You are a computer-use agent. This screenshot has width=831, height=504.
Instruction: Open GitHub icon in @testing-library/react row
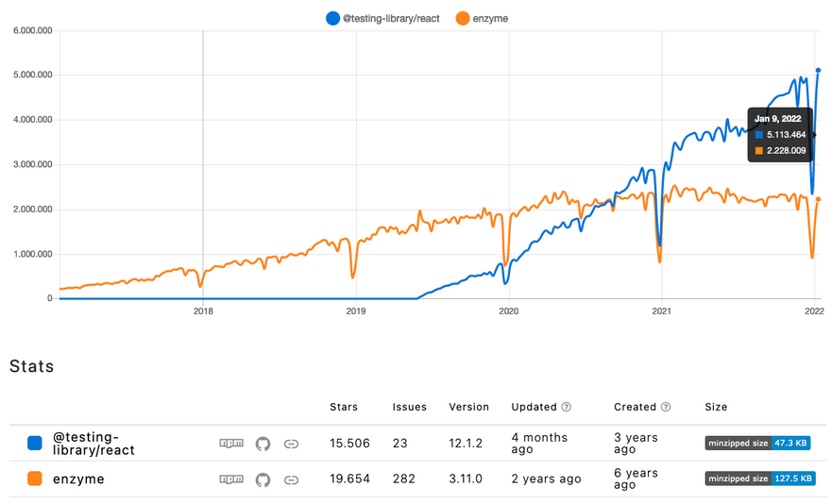click(263, 444)
